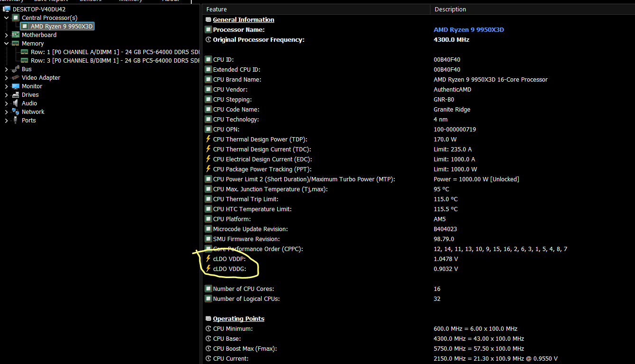
Task: Select the DESKTOP-V40DU42 root node label
Action: pos(39,9)
